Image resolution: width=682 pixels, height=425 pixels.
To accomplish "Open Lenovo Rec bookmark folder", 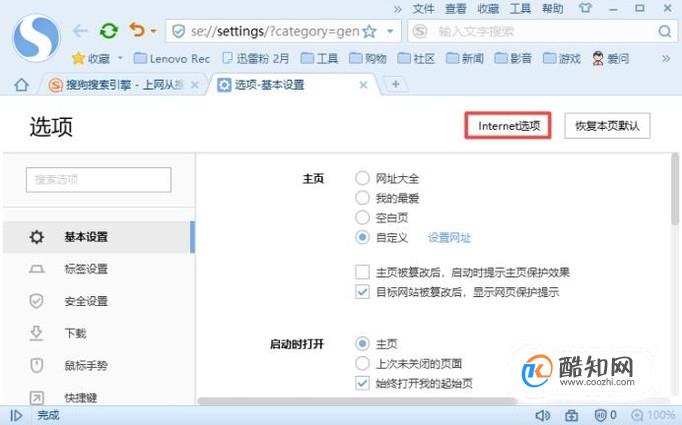I will point(172,58).
